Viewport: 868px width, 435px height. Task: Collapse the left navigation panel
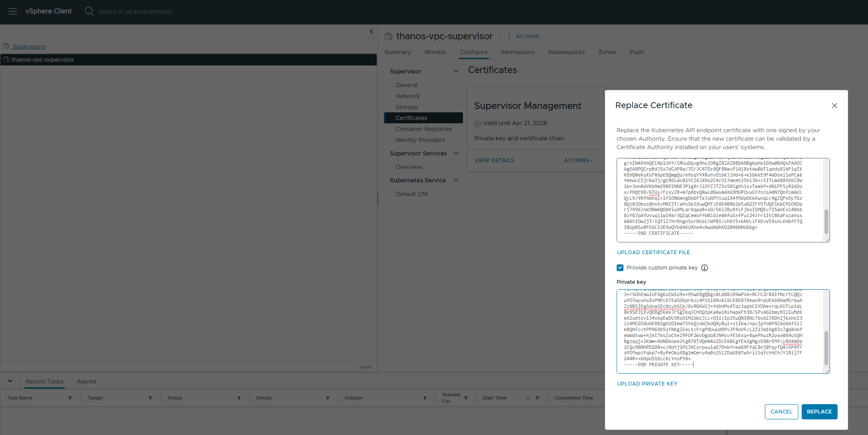point(371,32)
